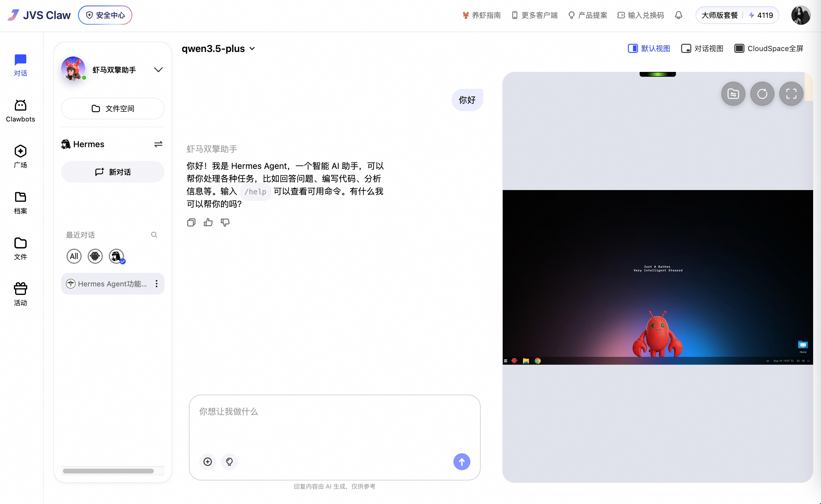Click the 大师版套餐 plan badge

point(719,15)
